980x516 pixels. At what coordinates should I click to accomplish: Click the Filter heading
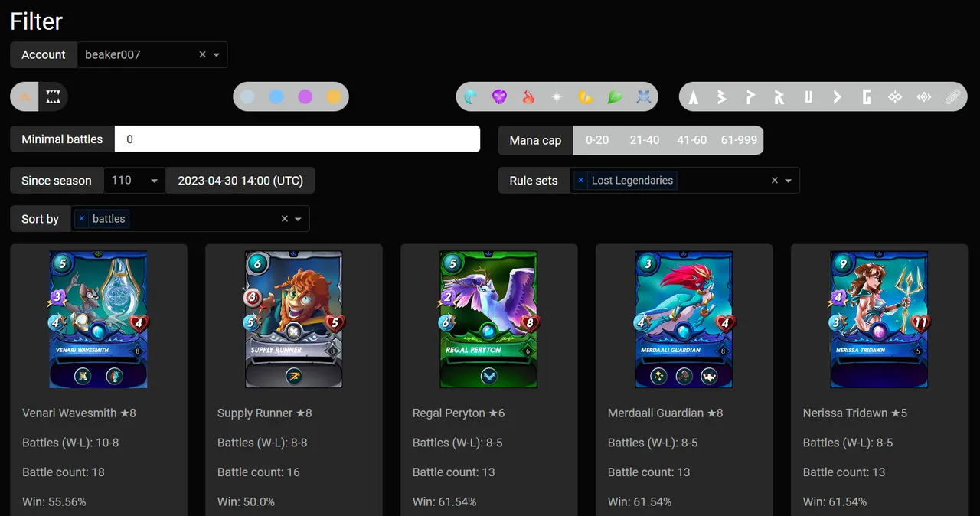(37, 21)
